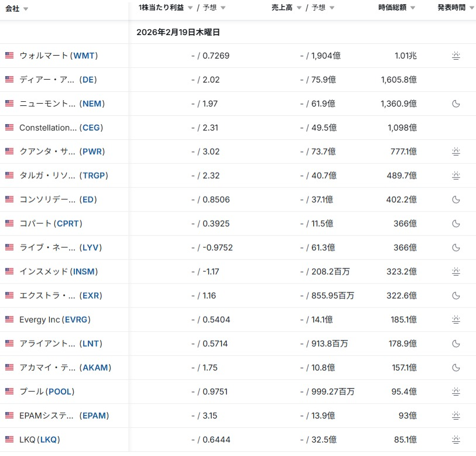The image size is (476, 456).
Task: Click the US flag next to ウォルマート
Action: (9, 56)
